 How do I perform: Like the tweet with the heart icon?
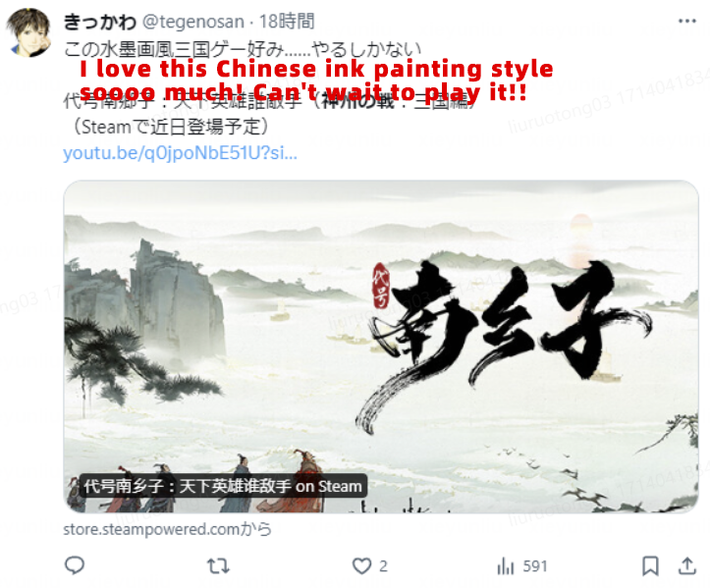point(361,566)
